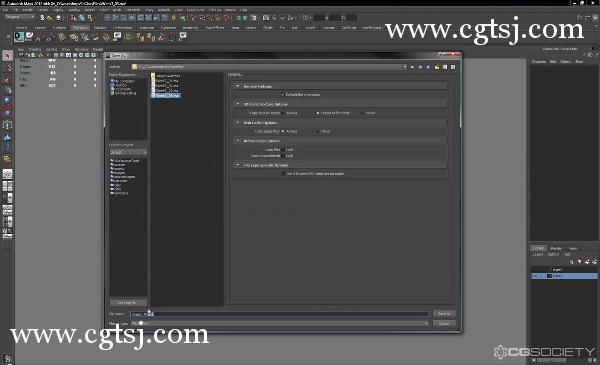Go back with the dialog's back arrow
600x365 pixels.
pyautogui.click(x=412, y=67)
